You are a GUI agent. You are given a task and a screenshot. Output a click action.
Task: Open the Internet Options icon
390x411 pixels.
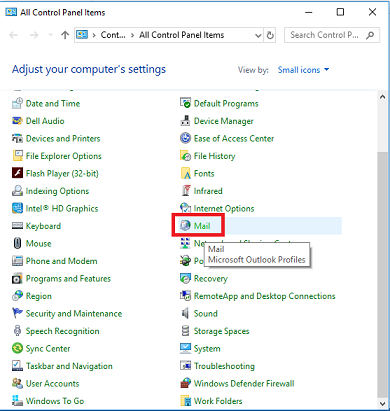(185, 208)
